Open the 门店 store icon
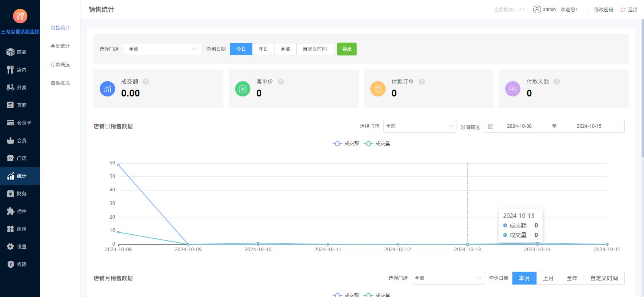The height and width of the screenshot is (297, 644). tap(10, 158)
